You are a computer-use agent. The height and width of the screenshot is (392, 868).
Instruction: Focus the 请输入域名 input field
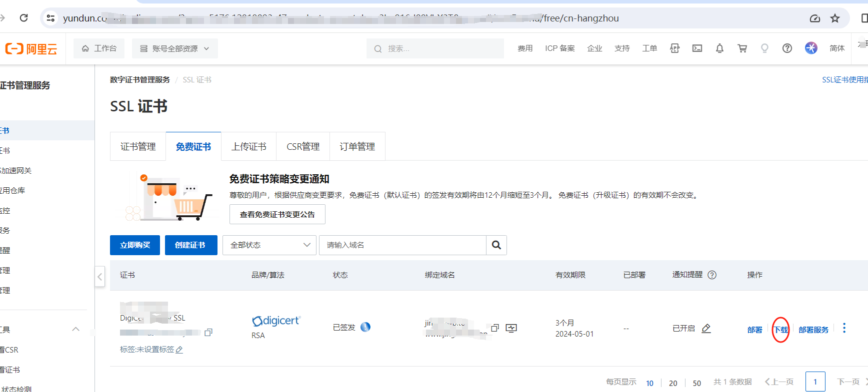[402, 245]
